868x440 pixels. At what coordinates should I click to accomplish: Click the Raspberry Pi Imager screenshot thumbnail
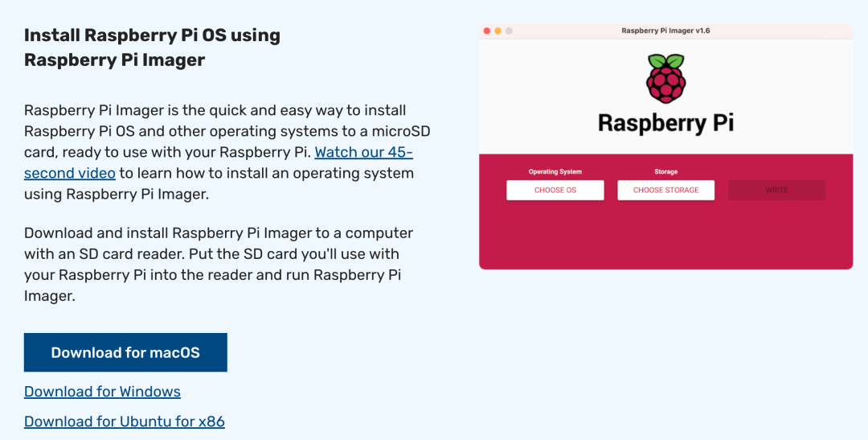click(x=666, y=146)
